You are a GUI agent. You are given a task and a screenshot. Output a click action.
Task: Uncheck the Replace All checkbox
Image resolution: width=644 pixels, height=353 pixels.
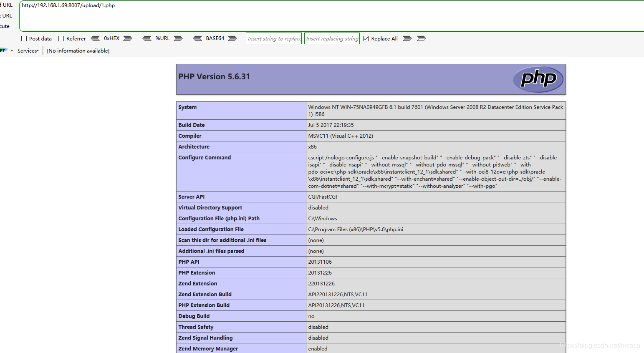tap(366, 39)
